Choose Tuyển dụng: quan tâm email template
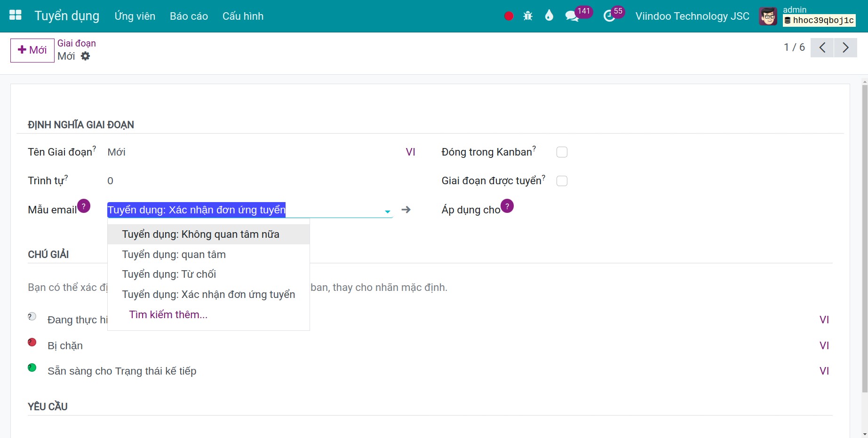868x438 pixels. pyautogui.click(x=174, y=254)
